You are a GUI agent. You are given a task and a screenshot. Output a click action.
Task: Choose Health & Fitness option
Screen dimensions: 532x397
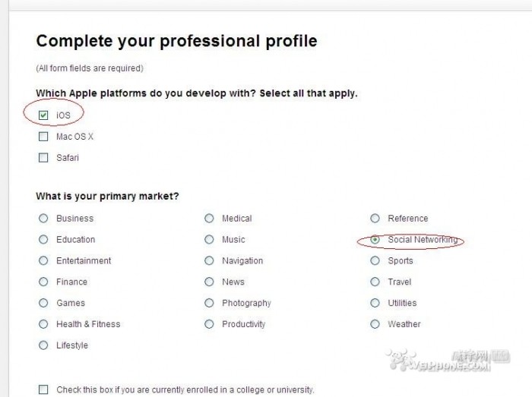43,324
